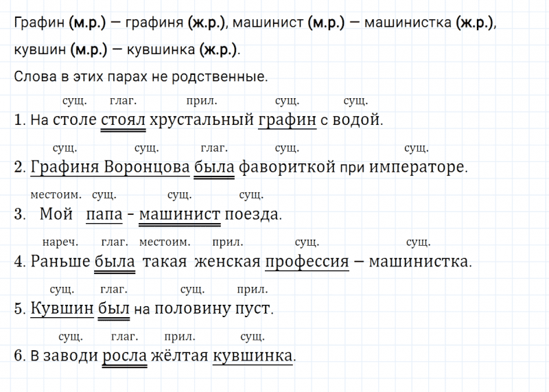
Task: Click double-underlined 'машинист' in sentence 3
Action: coord(180,214)
